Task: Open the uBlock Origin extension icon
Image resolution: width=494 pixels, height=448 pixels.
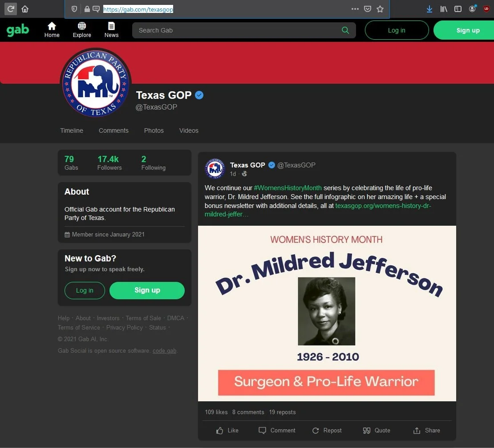Action: [486, 9]
